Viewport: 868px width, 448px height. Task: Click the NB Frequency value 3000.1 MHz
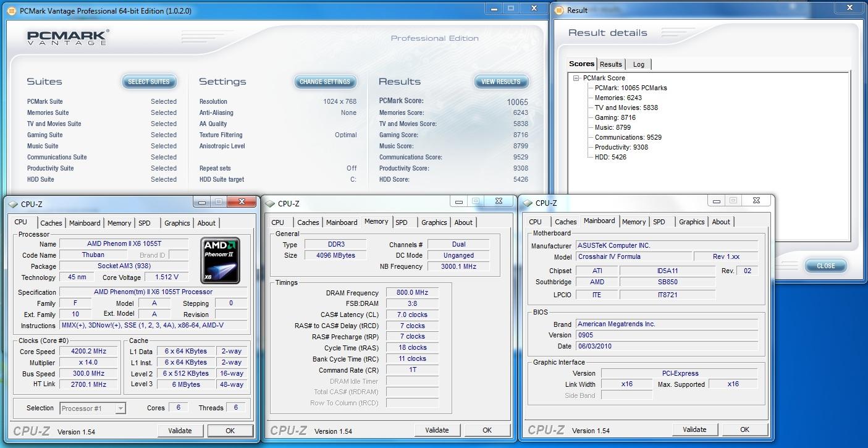pos(458,266)
